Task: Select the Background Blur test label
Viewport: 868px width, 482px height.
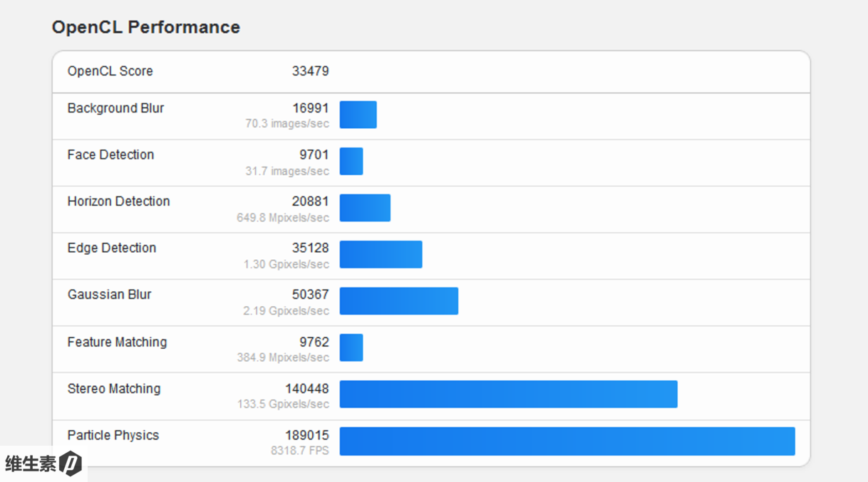Action: (x=115, y=108)
